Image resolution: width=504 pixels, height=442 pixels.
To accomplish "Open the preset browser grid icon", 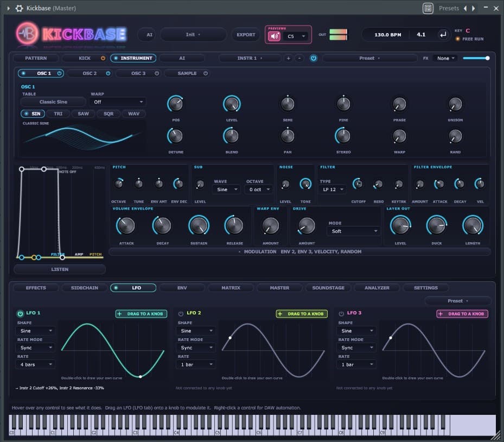I will coord(428,8).
